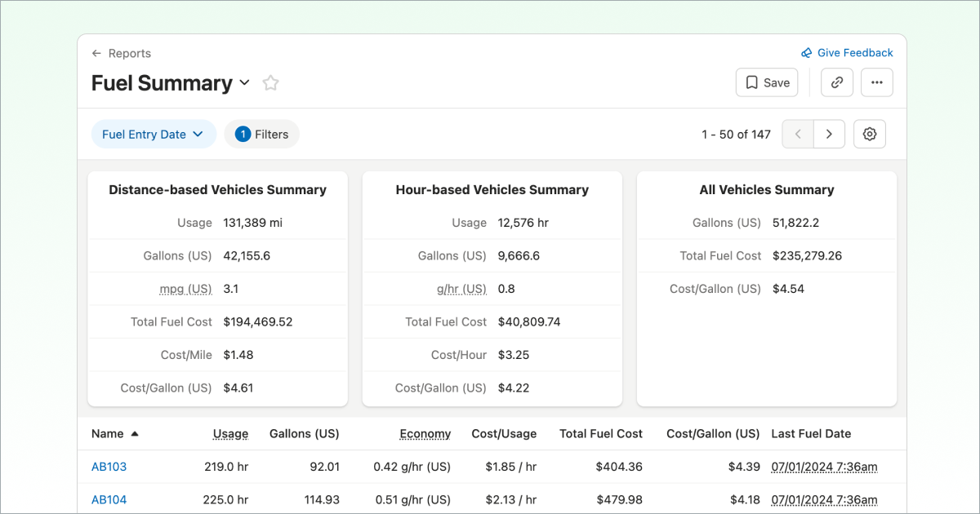The height and width of the screenshot is (514, 980).
Task: Sort by the Usage column header
Action: tap(230, 434)
